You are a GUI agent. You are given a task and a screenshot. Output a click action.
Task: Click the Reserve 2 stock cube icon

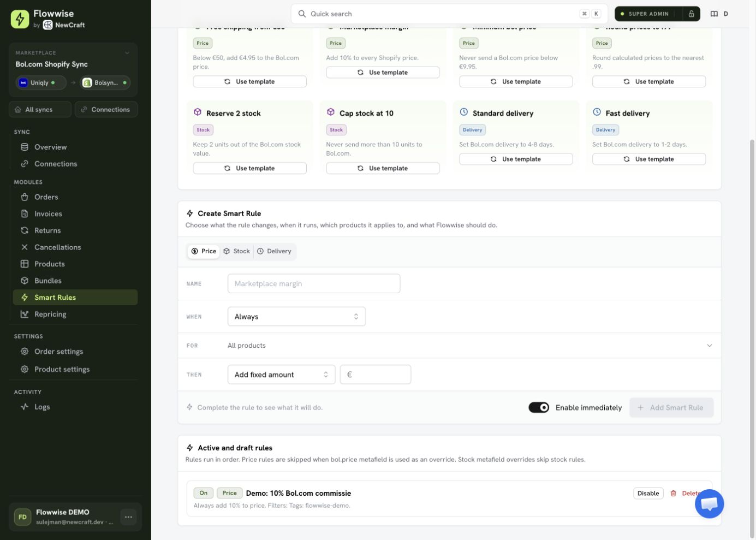tap(198, 112)
